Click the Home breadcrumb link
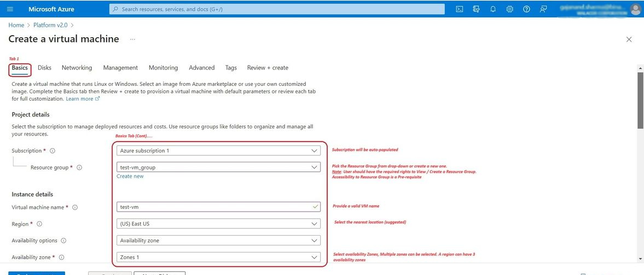 16,25
